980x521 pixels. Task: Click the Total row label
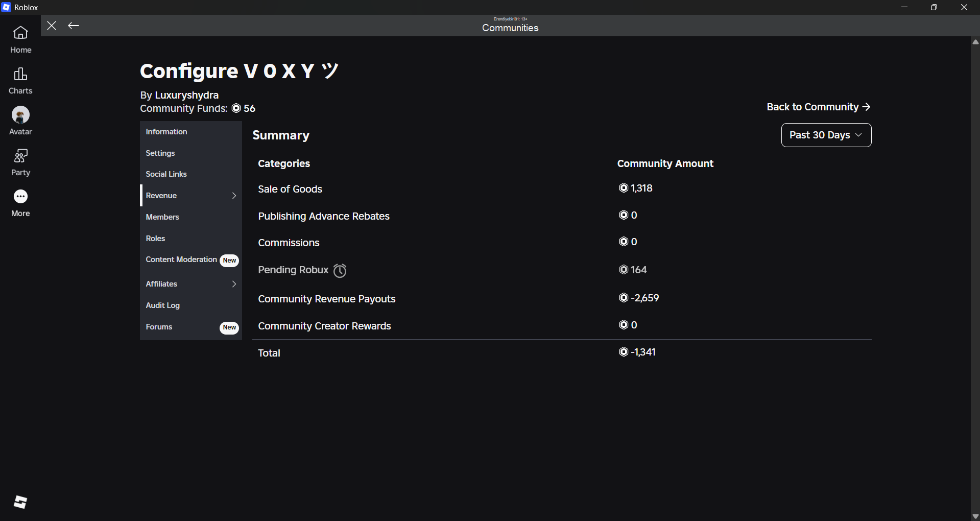(x=269, y=353)
